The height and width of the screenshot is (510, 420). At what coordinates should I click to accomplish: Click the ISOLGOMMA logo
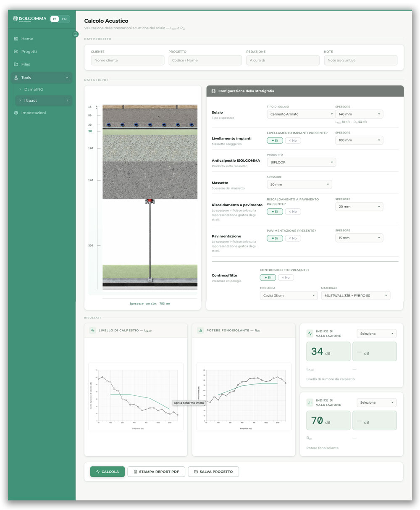pos(29,19)
